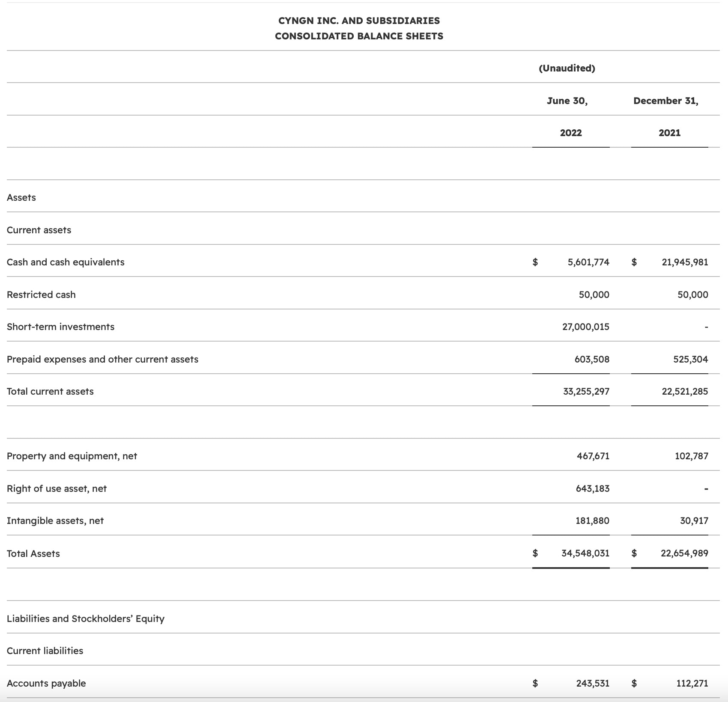The height and width of the screenshot is (702, 728).
Task: Click 'Property and equipment, net' row label
Action: pyautogui.click(x=72, y=456)
